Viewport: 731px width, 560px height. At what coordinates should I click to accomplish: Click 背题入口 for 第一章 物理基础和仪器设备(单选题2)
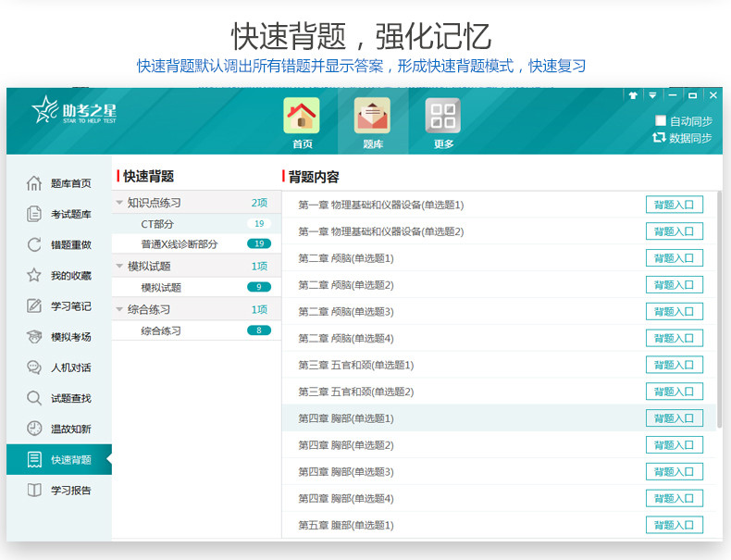click(x=675, y=231)
